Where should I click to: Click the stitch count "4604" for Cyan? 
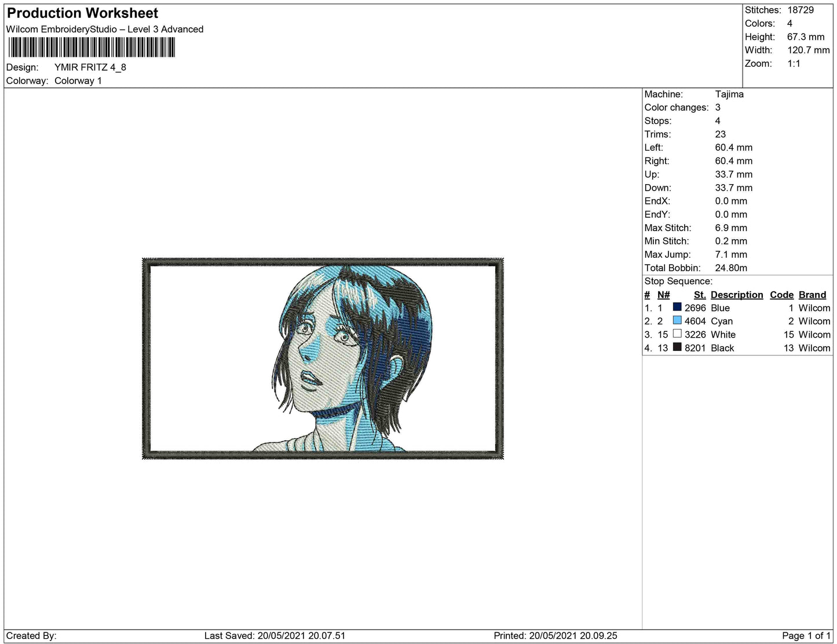(x=695, y=321)
